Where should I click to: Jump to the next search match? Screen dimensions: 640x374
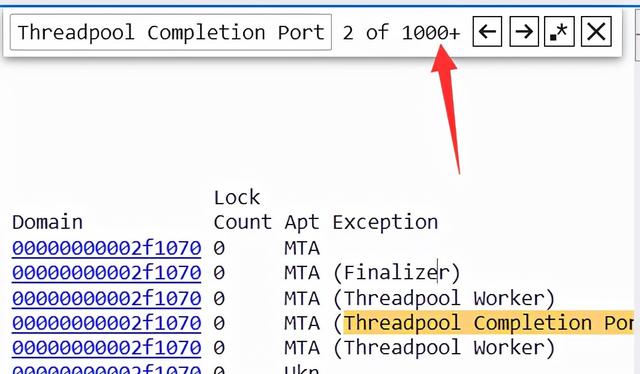(524, 31)
